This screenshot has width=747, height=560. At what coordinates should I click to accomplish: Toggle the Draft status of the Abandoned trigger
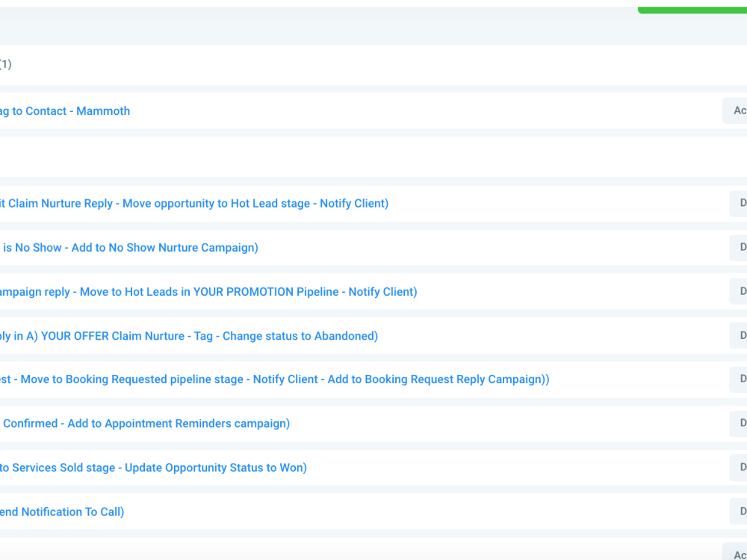tap(740, 336)
